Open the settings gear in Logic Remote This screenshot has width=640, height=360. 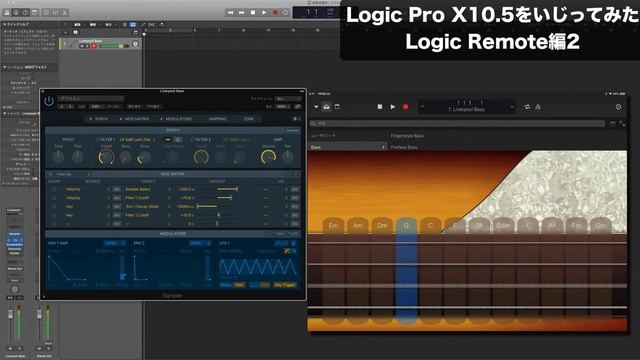pyautogui.click(x=618, y=107)
